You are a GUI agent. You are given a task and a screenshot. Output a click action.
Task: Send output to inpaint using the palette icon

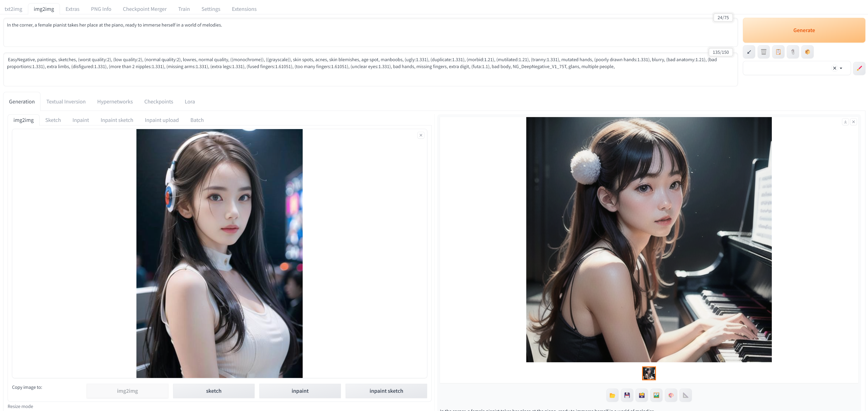pyautogui.click(x=671, y=395)
